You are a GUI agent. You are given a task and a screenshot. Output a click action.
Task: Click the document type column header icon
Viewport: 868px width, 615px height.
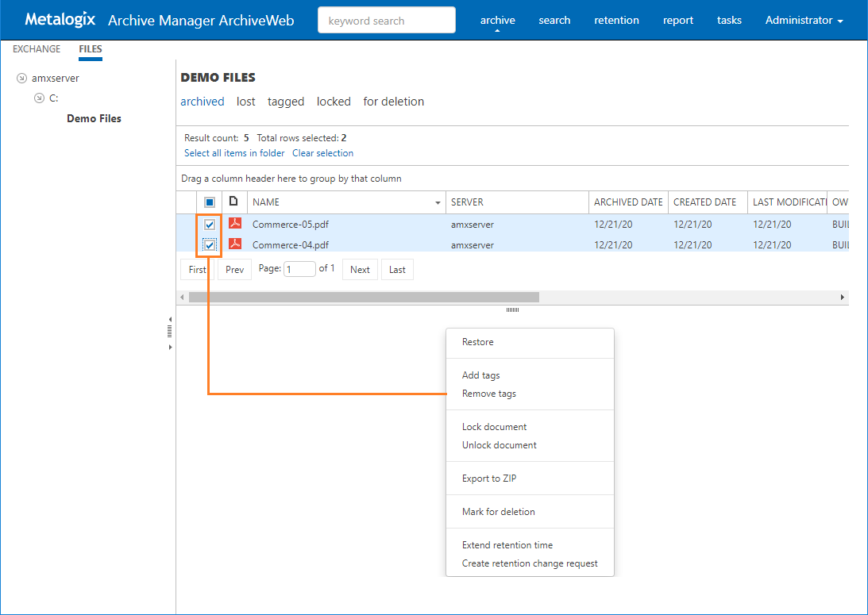point(234,202)
